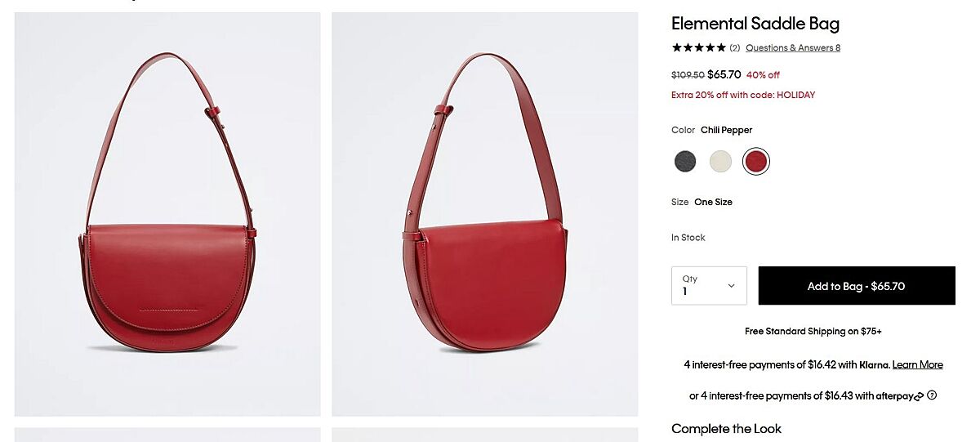Click Free Standard Shipping on $75+ text
The width and height of the screenshot is (980, 442).
point(813,332)
